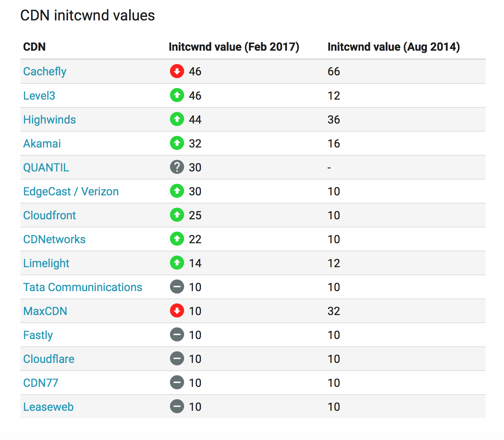This screenshot has height=440, width=504.
Task: Open the Cloudflare link
Action: (49, 359)
